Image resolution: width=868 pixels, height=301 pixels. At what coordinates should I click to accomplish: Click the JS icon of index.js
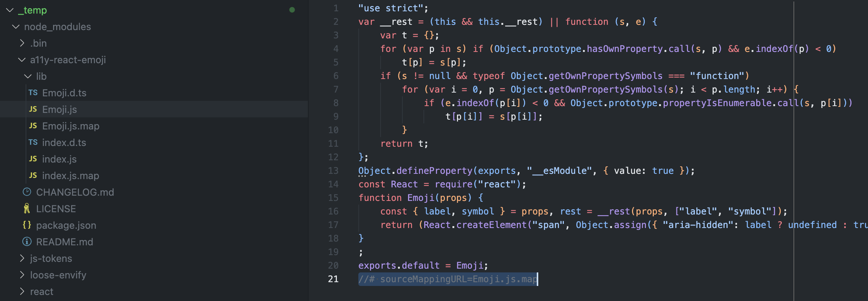coord(33,159)
